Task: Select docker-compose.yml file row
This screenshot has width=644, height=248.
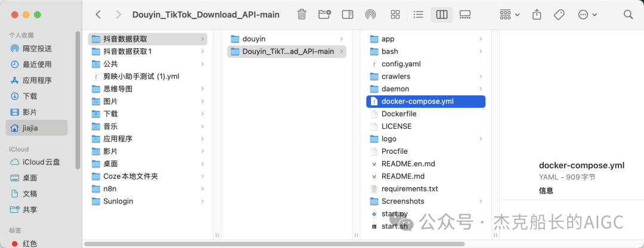Action: click(x=426, y=101)
